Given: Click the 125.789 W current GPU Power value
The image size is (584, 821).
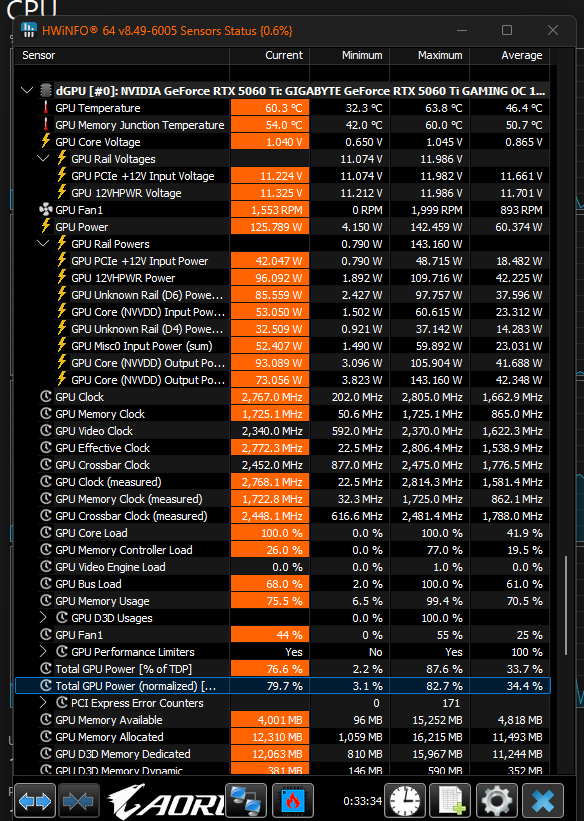Looking at the screenshot, I should tap(270, 227).
